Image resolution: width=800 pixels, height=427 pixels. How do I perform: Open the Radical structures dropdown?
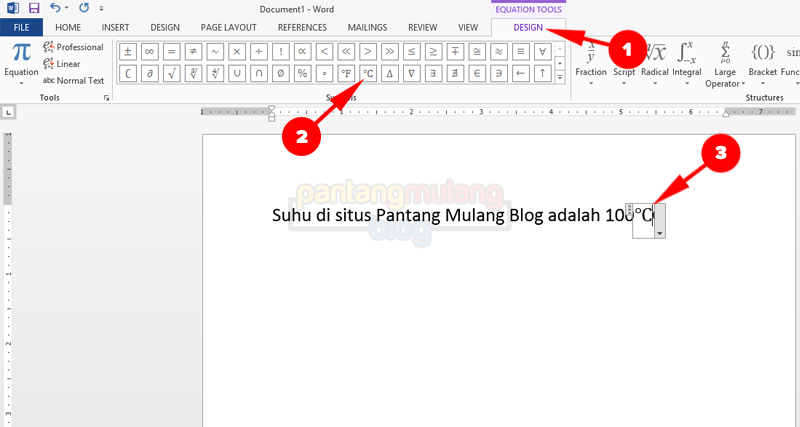[x=655, y=63]
